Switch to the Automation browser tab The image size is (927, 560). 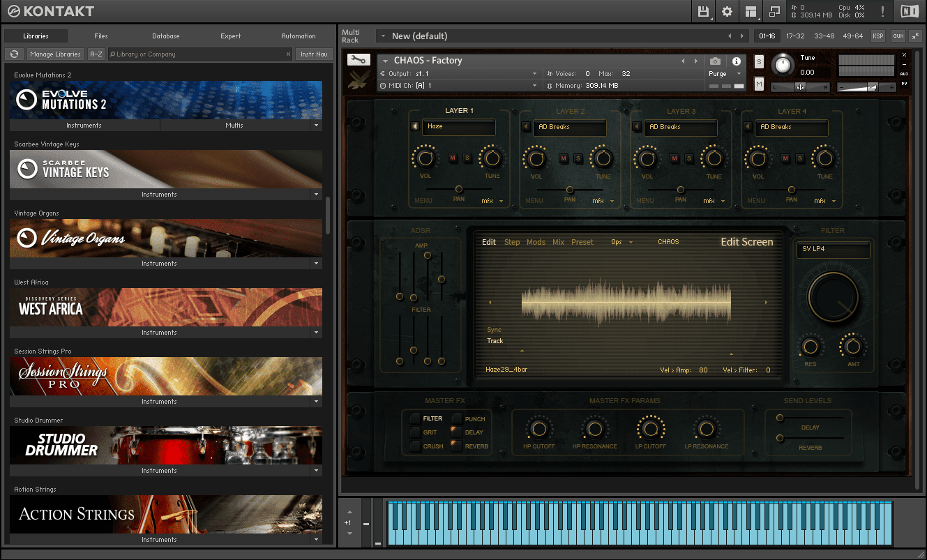tap(299, 36)
